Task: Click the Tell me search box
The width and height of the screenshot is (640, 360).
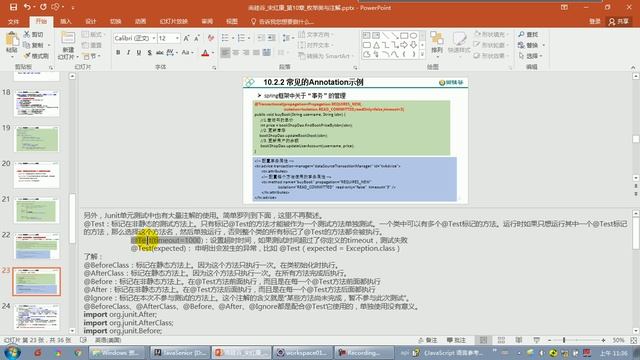Action: pyautogui.click(x=282, y=21)
